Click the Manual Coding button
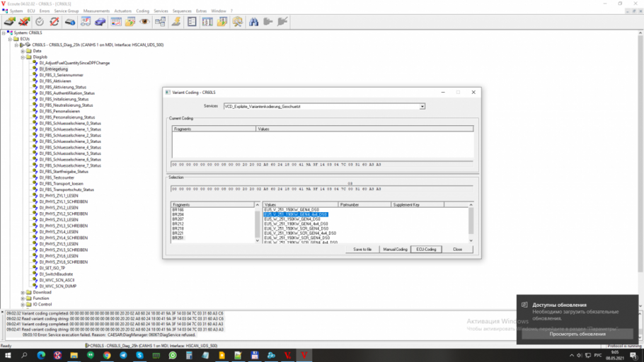 [x=395, y=249]
